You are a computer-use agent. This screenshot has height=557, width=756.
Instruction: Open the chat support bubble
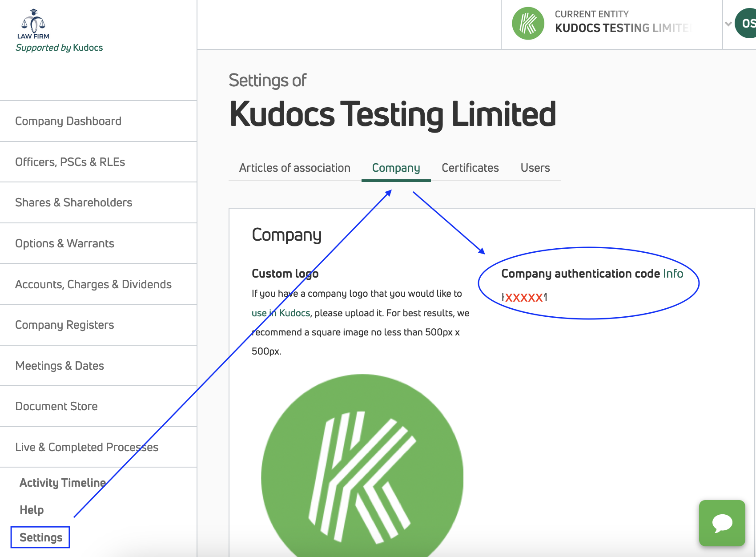point(722,523)
